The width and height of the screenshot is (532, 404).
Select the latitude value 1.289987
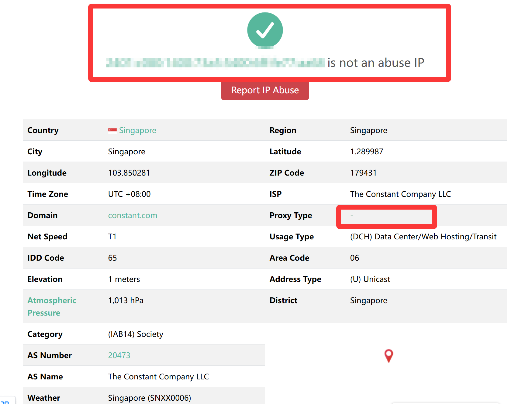click(x=367, y=152)
